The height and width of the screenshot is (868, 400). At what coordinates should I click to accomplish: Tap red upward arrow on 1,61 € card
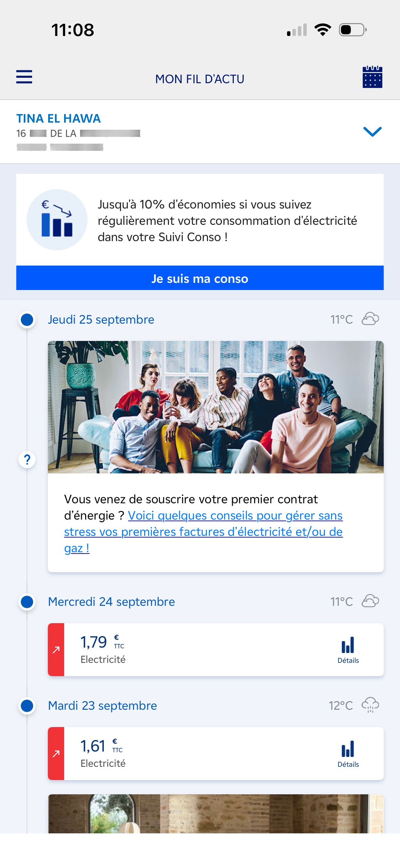coord(56,754)
